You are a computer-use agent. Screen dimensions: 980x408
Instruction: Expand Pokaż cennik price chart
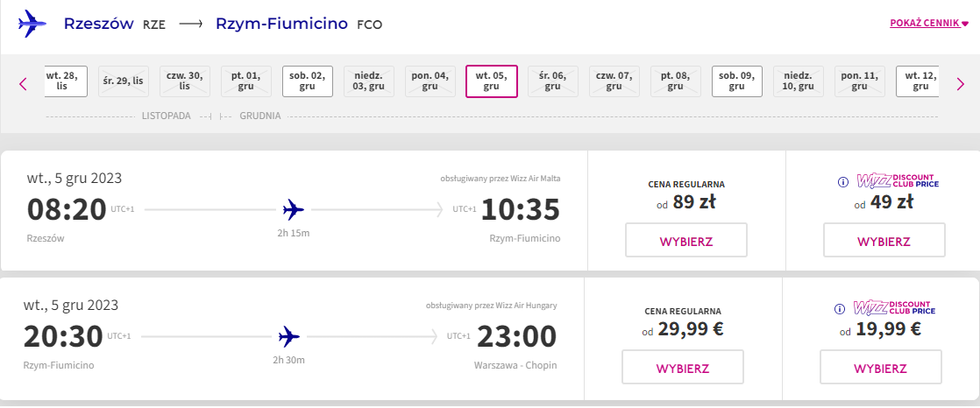click(929, 24)
